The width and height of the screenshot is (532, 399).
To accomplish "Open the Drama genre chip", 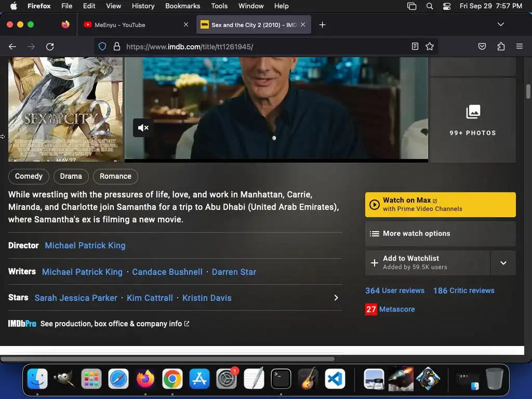I will [71, 177].
